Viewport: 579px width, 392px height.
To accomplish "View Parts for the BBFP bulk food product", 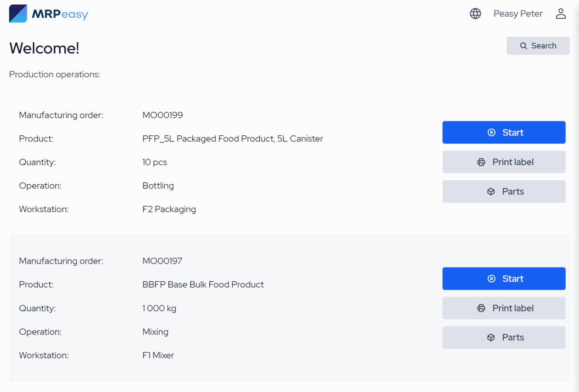I will [504, 337].
